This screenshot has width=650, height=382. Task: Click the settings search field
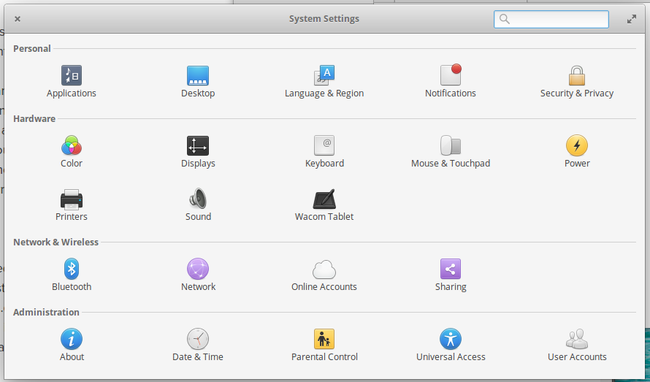(551, 19)
